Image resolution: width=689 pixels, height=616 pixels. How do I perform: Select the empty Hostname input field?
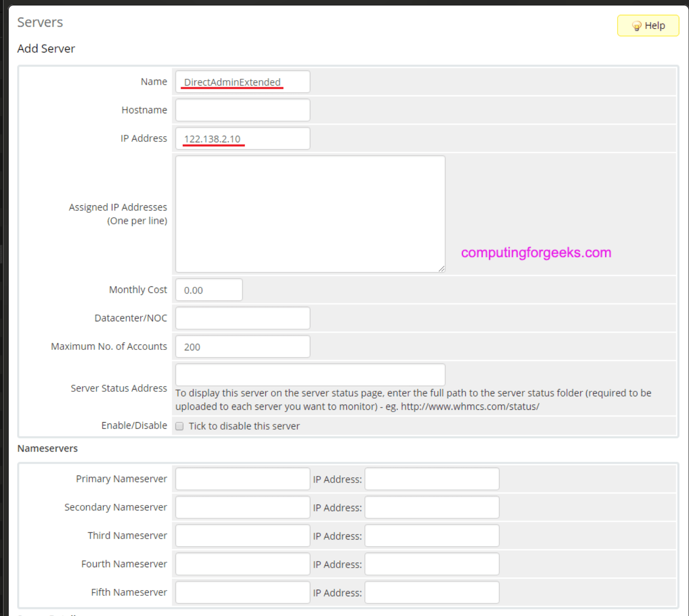(x=242, y=110)
